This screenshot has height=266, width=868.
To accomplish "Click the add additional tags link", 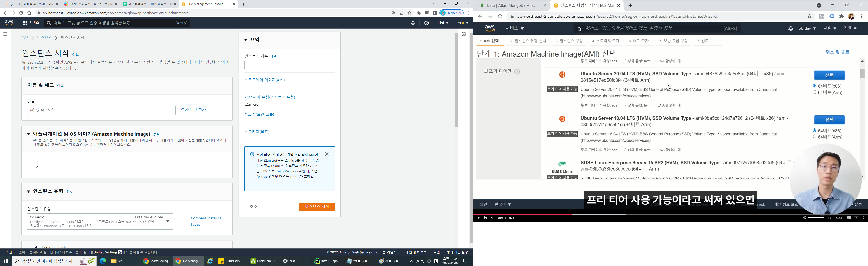I will pos(193,110).
